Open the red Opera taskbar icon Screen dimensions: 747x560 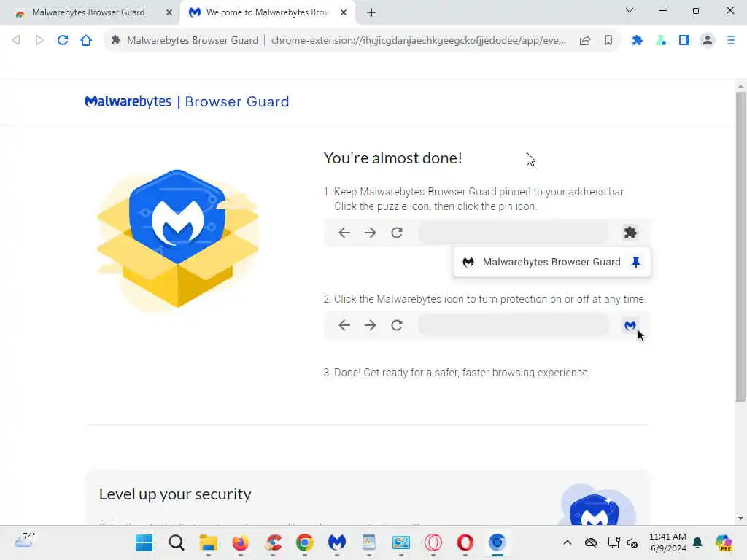pyautogui.click(x=465, y=542)
